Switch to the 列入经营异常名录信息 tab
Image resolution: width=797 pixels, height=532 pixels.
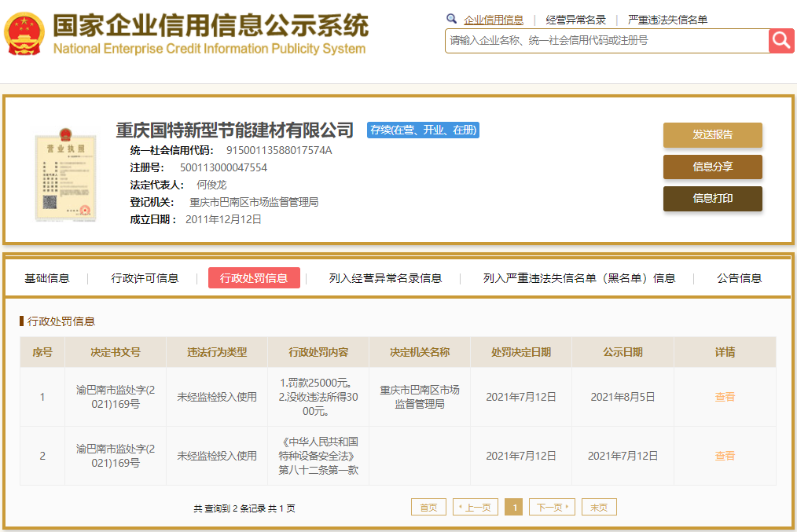click(x=385, y=278)
